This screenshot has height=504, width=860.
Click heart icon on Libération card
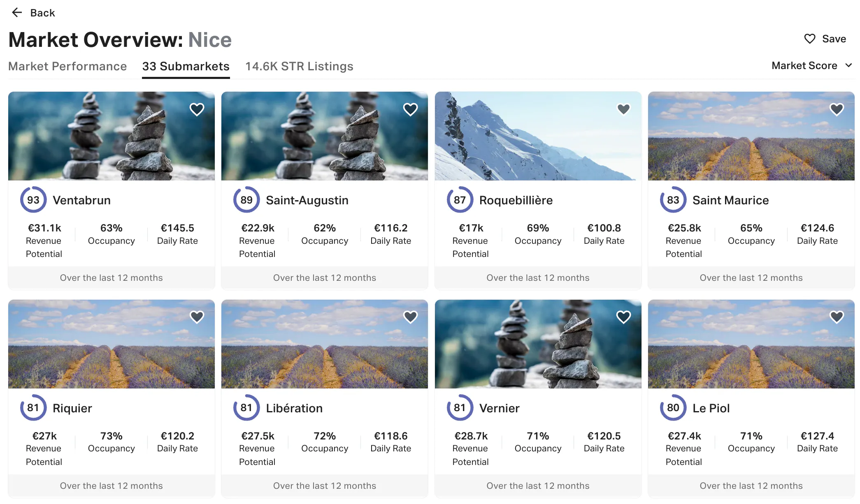pyautogui.click(x=410, y=317)
